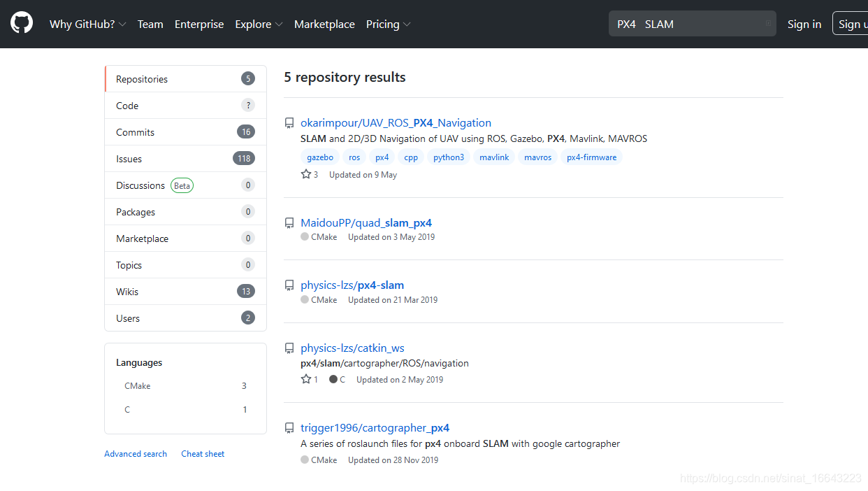
Task: Click 'px4/slam/cartographer/ROS/navigation' description
Action: 384,364
